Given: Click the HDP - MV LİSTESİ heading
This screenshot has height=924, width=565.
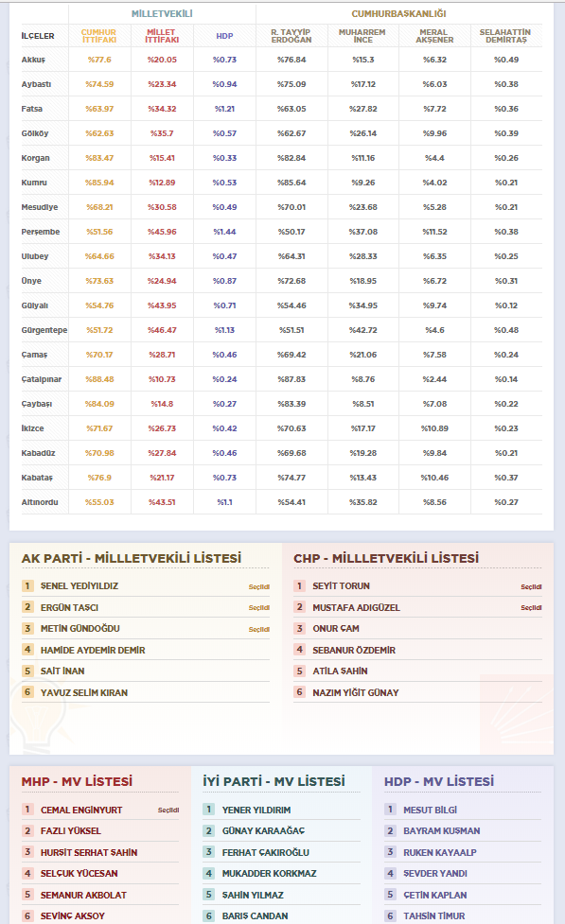Looking at the screenshot, I should click(x=439, y=782).
